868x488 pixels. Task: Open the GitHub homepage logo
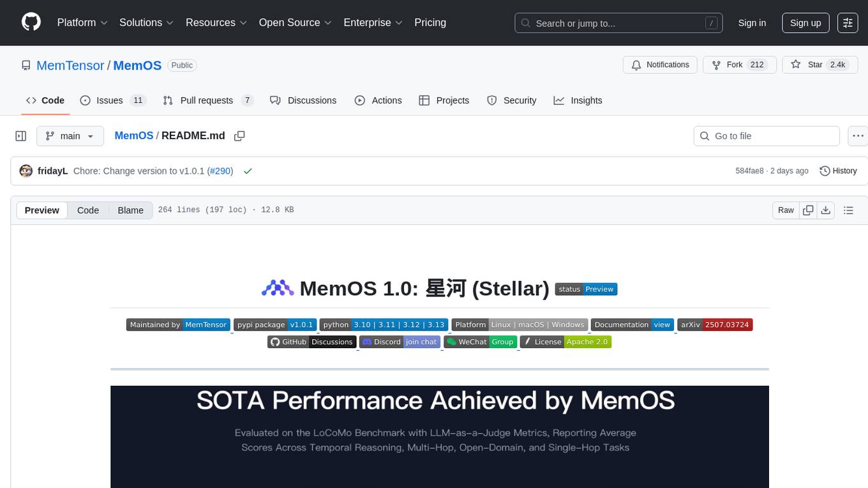[x=31, y=22]
